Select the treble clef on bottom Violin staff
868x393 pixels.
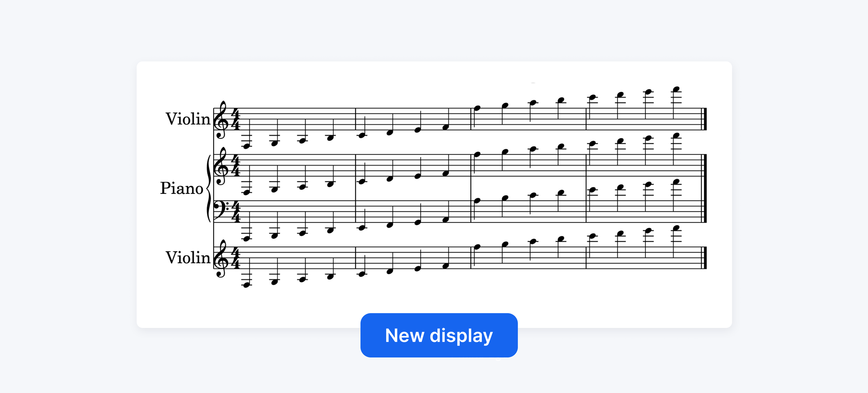pos(221,259)
